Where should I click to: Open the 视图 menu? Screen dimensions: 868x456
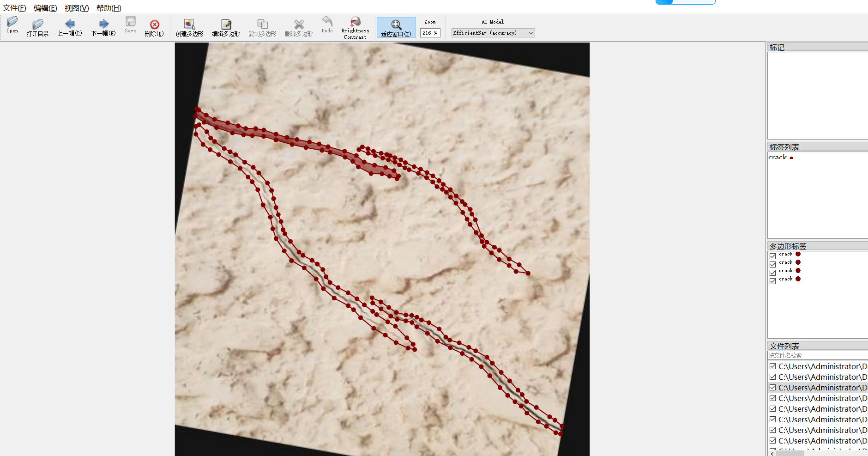point(77,8)
